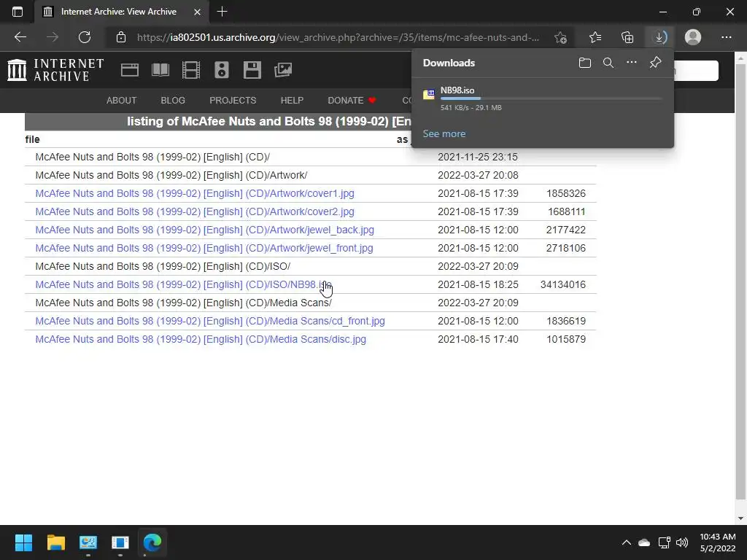The width and height of the screenshot is (747, 560).
Task: Click the 'file' column header
Action: pyautogui.click(x=32, y=139)
